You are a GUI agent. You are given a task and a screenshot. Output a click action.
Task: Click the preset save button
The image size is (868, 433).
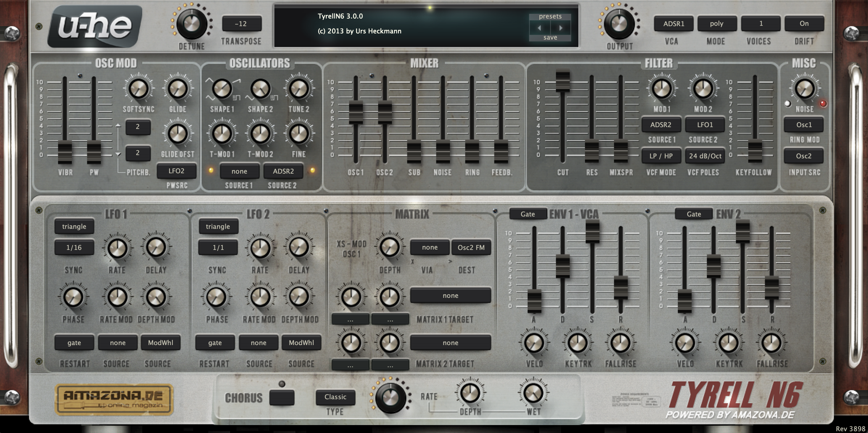point(550,37)
